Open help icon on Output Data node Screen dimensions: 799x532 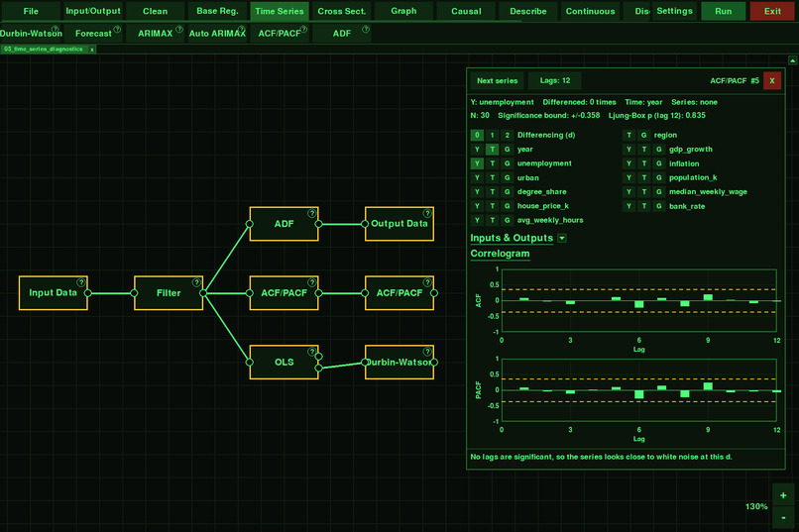pyautogui.click(x=427, y=213)
